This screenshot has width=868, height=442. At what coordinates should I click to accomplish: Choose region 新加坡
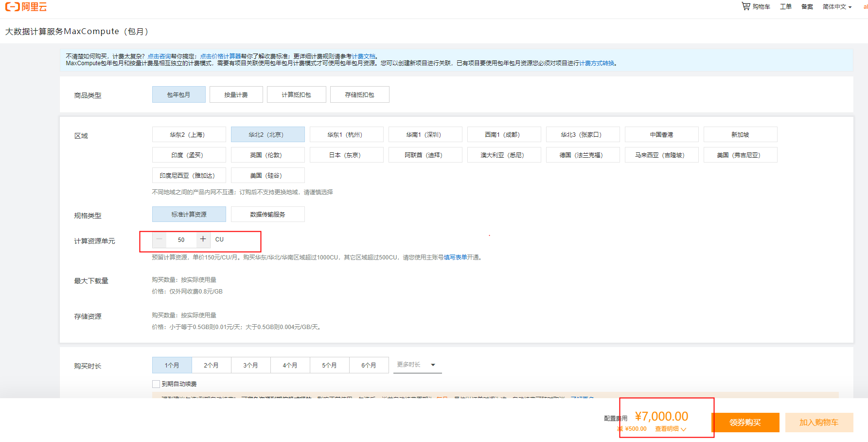point(741,134)
